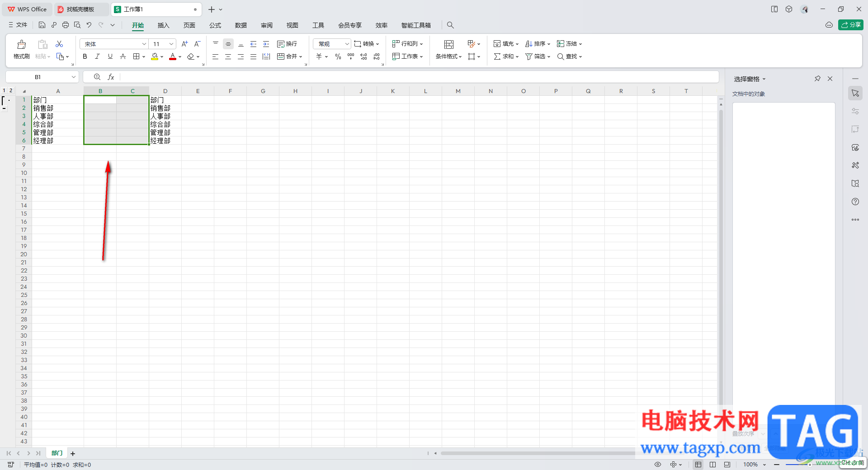The height and width of the screenshot is (470, 868).
Task: Click the Undo arrow icon
Action: 89,25
